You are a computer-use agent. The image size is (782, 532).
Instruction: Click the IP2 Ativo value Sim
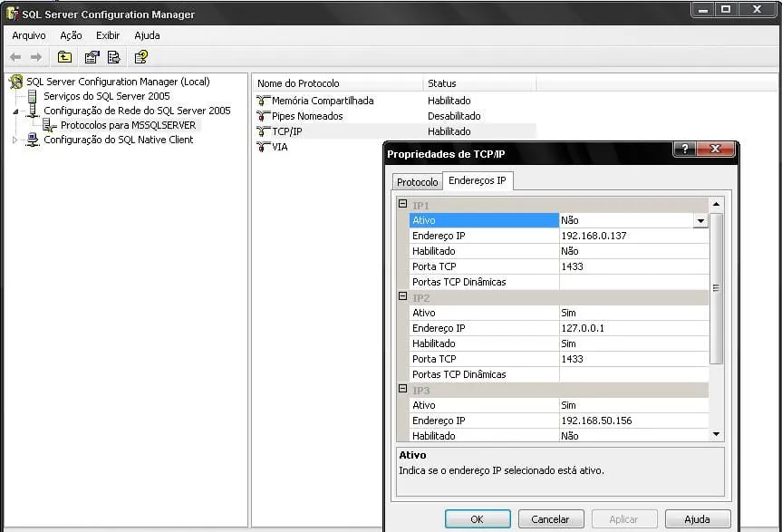pyautogui.click(x=634, y=313)
